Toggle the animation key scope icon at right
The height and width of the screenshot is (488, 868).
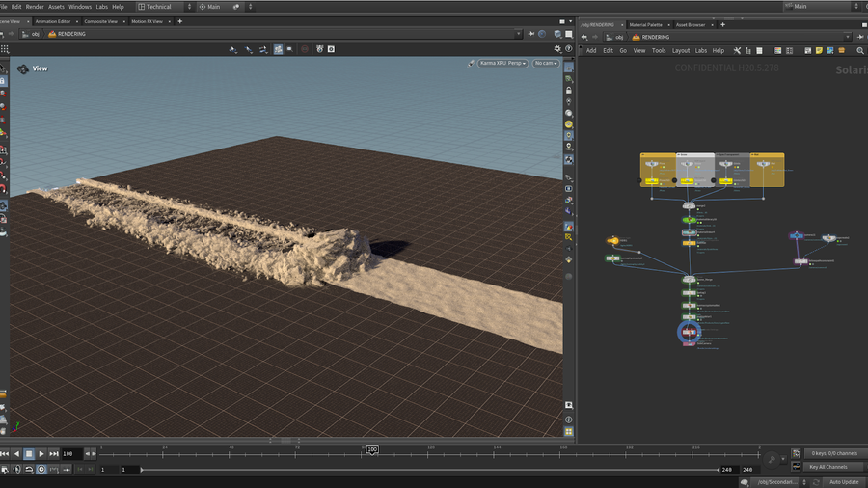(796, 453)
